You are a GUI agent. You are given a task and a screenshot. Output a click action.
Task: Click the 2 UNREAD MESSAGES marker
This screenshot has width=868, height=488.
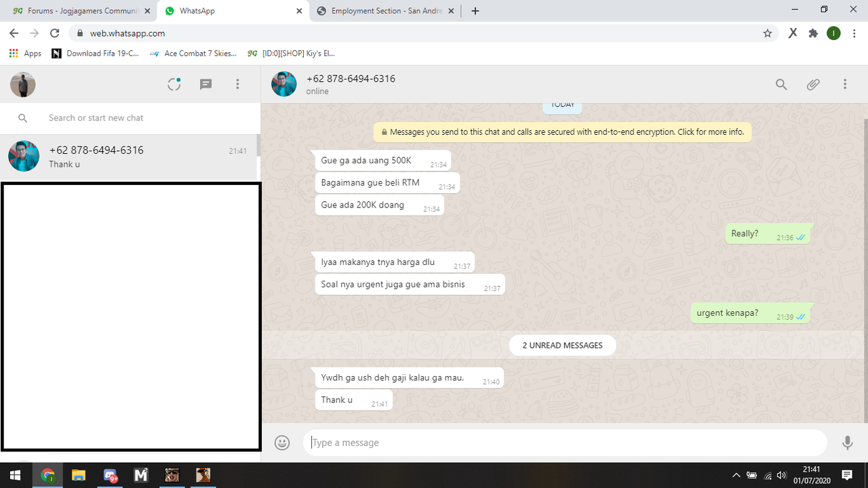tap(562, 345)
